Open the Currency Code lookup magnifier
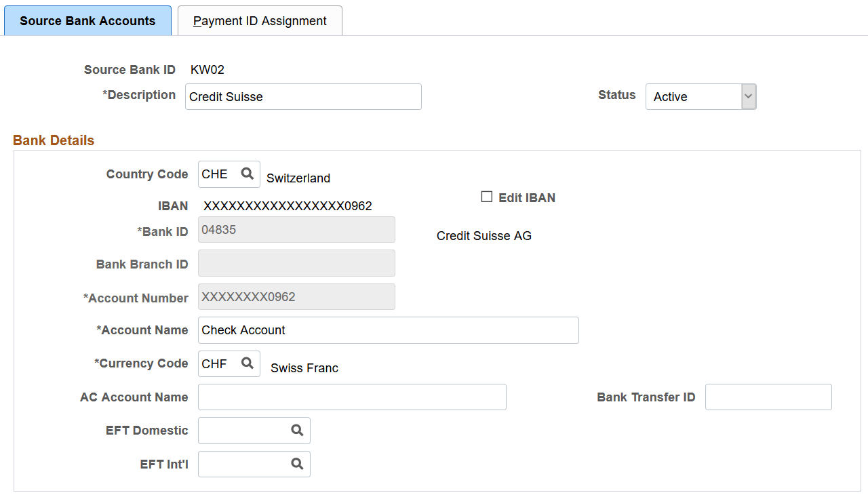This screenshot has height=497, width=868. point(247,363)
